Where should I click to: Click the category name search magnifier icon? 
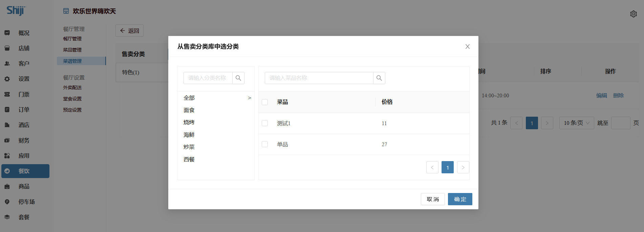(238, 78)
